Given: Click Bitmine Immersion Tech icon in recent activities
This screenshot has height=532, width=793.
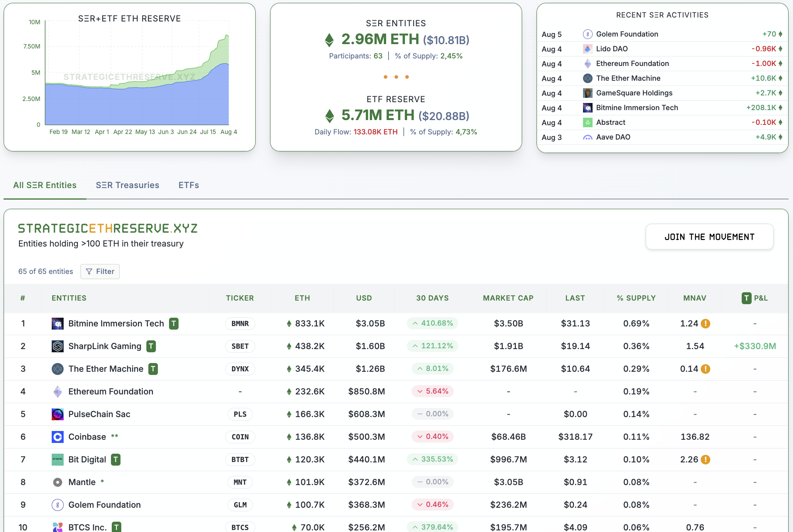Looking at the screenshot, I should click(x=587, y=108).
